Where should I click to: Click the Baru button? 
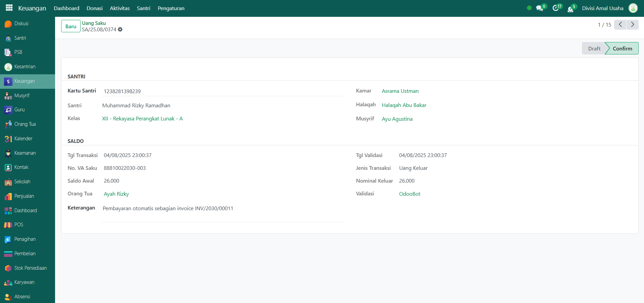tap(71, 26)
